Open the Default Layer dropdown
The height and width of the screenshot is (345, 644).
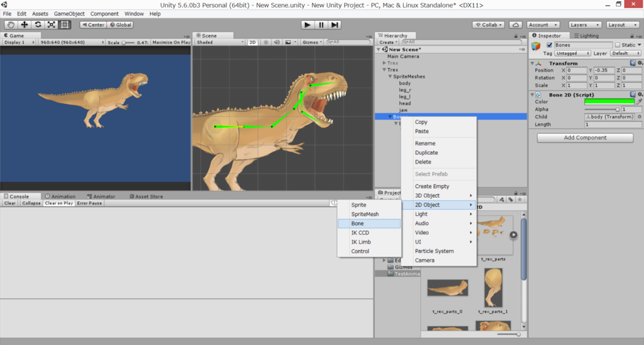[625, 54]
